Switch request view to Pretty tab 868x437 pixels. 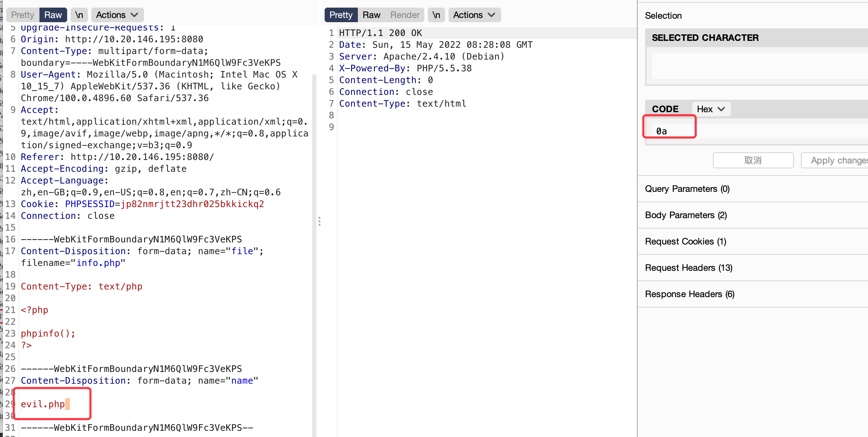[x=22, y=15]
